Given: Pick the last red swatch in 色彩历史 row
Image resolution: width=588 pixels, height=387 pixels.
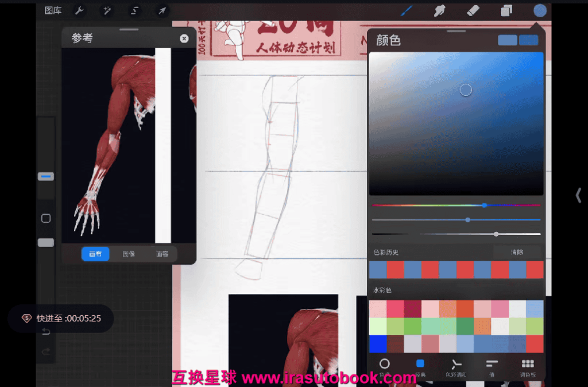Looking at the screenshot, I should pos(535,270).
